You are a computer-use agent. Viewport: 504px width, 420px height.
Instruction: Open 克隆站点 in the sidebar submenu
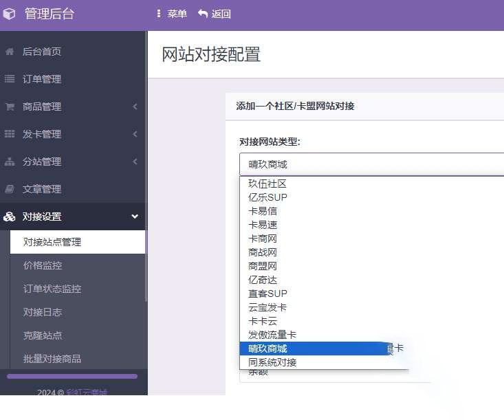point(43,335)
